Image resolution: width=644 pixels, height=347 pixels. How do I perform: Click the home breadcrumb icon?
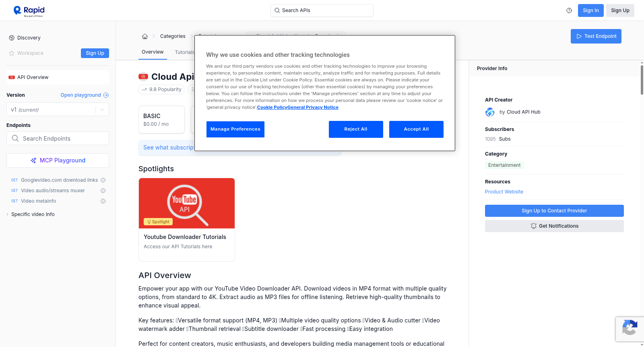(145, 36)
